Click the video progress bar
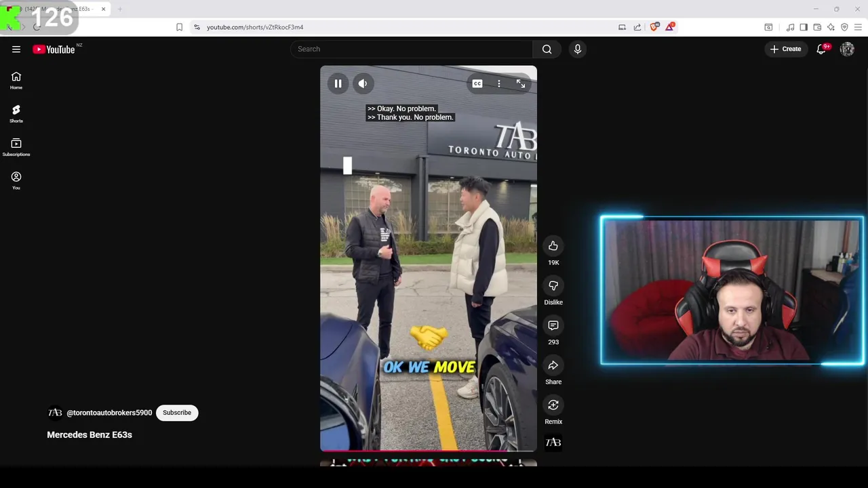 pyautogui.click(x=429, y=450)
